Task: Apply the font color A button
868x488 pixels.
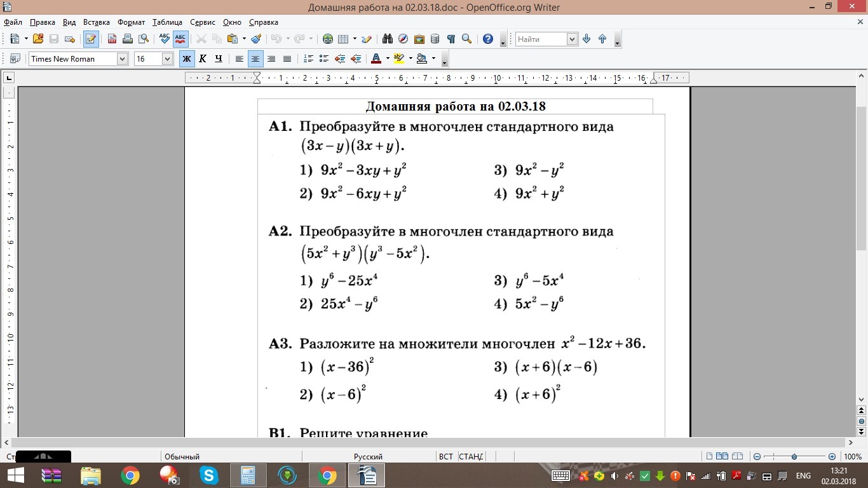Action: (x=376, y=58)
